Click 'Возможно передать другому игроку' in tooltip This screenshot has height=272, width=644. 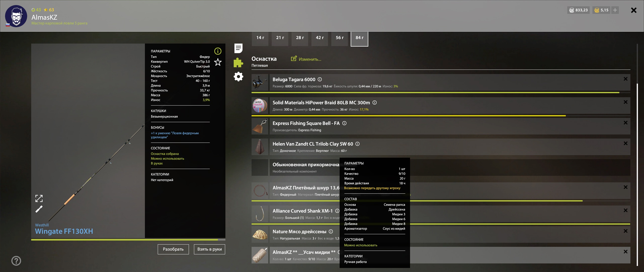372,188
